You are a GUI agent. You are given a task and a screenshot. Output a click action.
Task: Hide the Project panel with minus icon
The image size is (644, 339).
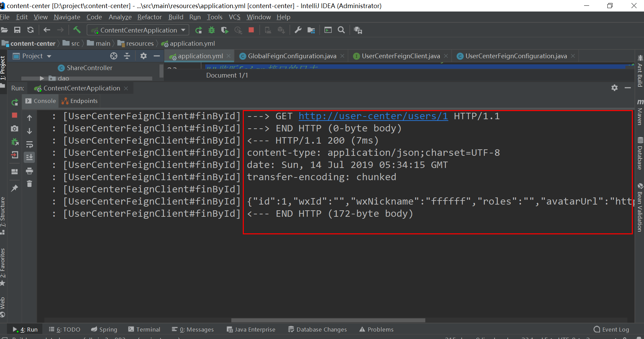point(156,56)
